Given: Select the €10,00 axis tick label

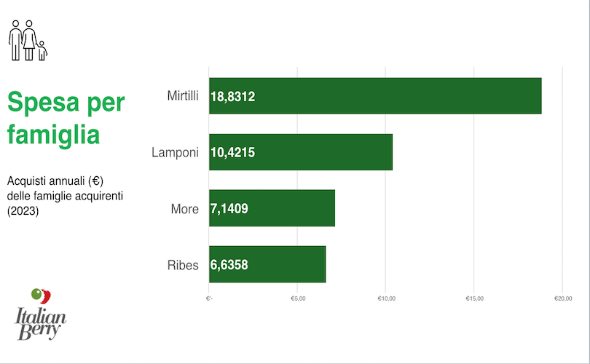Looking at the screenshot, I should tap(386, 298).
